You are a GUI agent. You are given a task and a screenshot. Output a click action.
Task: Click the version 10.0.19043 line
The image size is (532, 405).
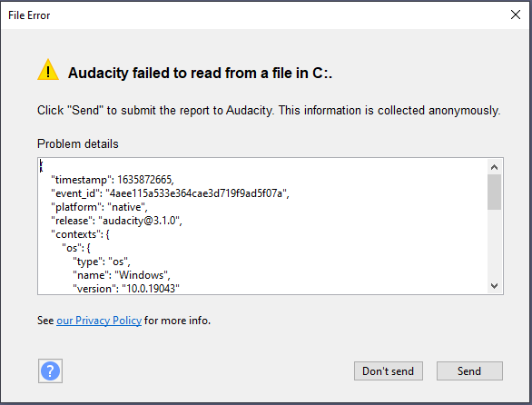tap(126, 288)
